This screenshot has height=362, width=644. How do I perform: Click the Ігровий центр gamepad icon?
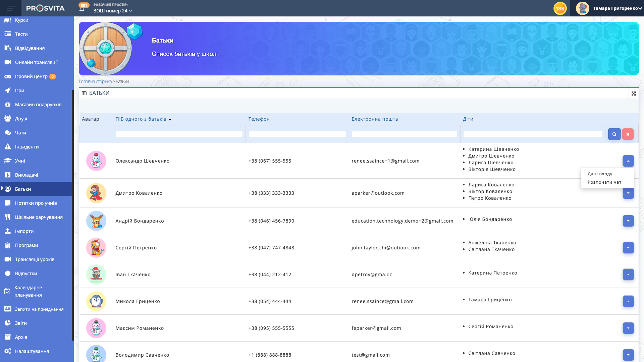point(8,76)
